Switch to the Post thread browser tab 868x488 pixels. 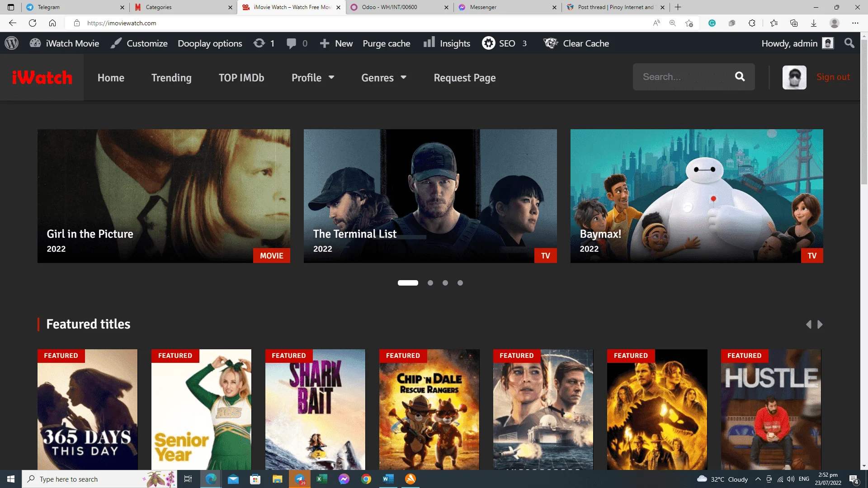tap(615, 7)
